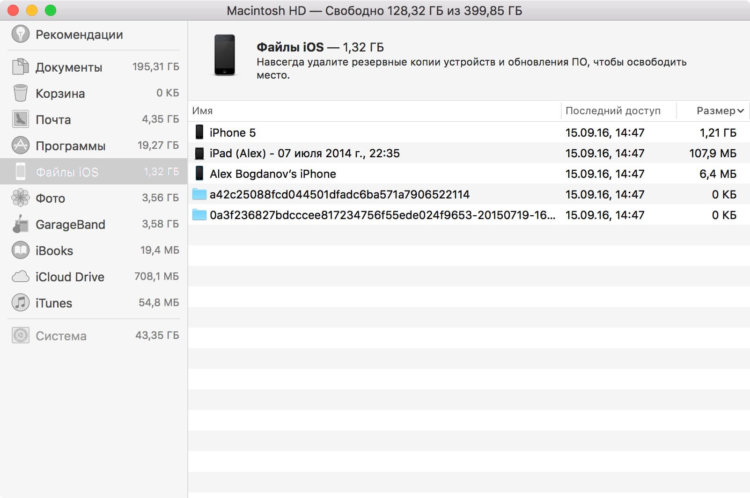Minimize the window with yellow button

pyautogui.click(x=32, y=10)
